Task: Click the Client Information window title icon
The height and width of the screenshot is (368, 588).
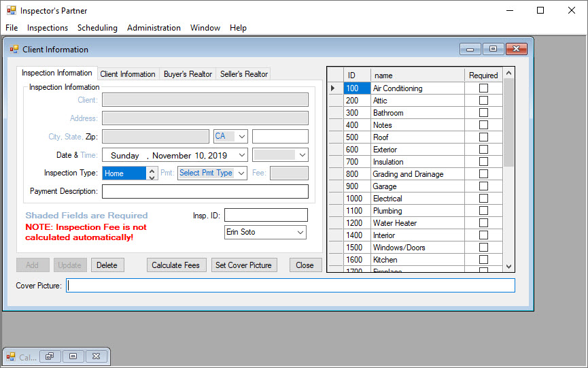Action: coord(14,49)
